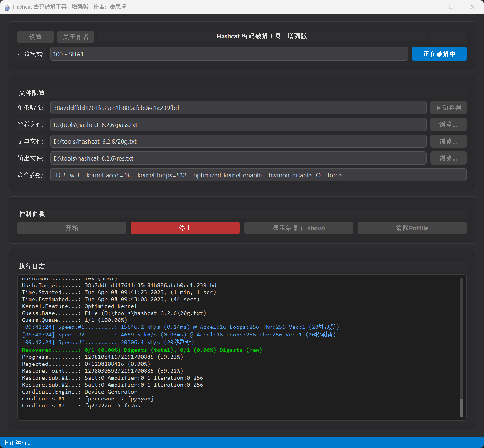This screenshot has height=448, width=484.
Task: Click the Restore.Sub.#1 log line
Action: click(112, 378)
